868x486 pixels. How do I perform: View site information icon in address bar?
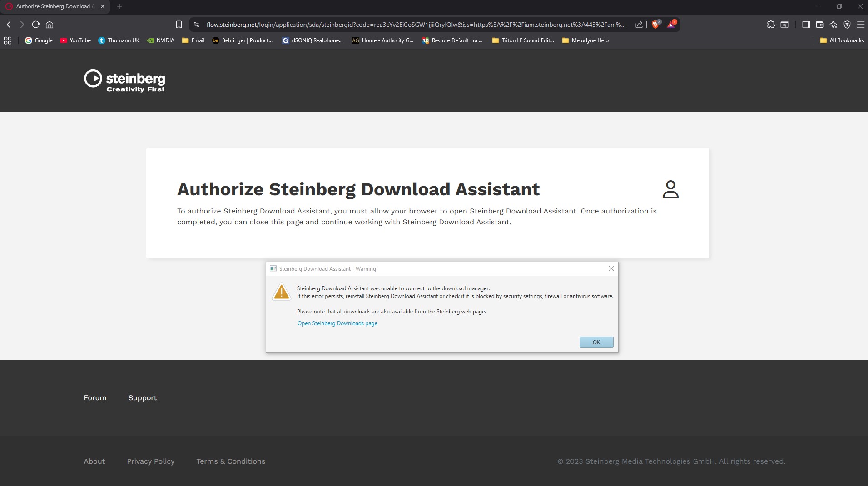click(197, 25)
